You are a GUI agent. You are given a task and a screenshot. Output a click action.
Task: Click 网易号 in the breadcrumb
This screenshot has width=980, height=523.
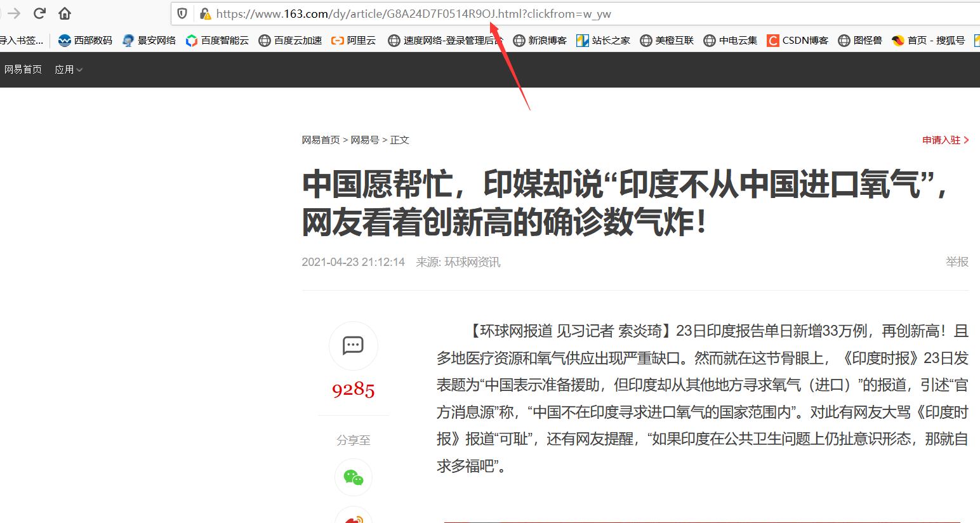point(365,140)
